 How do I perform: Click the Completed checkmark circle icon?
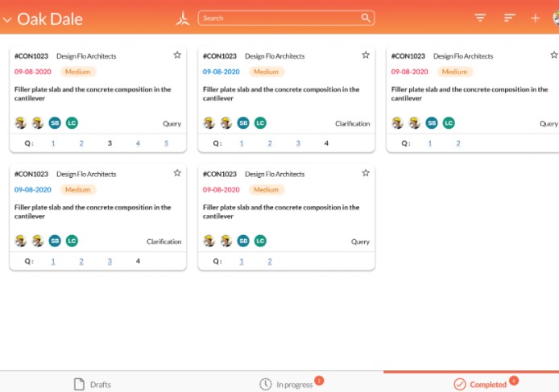(x=460, y=384)
